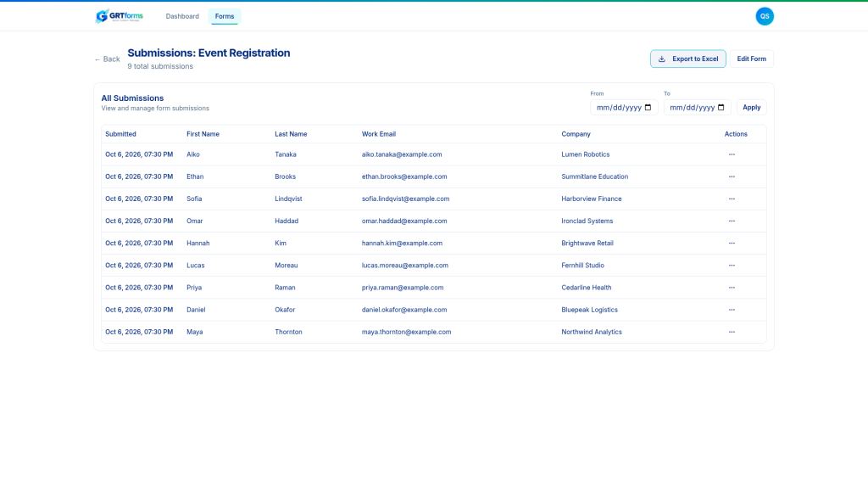Screen dimensions: 868x504
Task: Click the Lumen Robotics company cell
Action: 585,154
